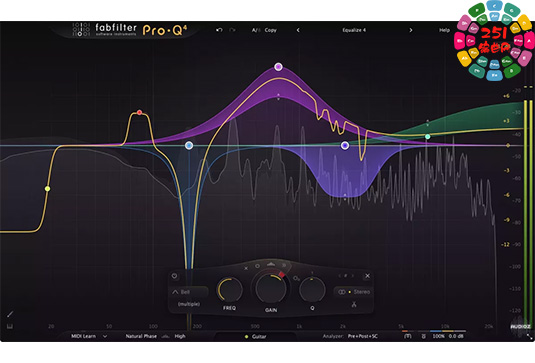This screenshot has height=363, width=535.
Task: Toggle the auto gain icon in the bottom bar
Action: coord(408,336)
